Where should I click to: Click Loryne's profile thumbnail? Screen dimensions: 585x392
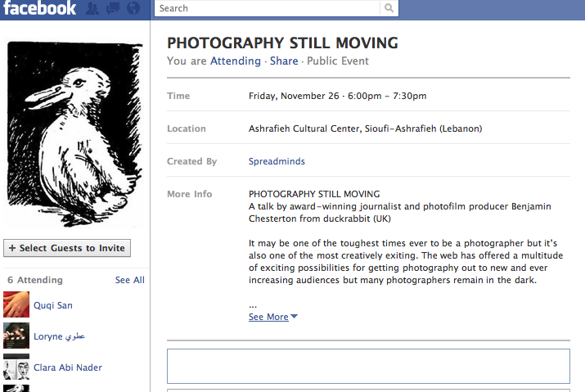(16, 336)
